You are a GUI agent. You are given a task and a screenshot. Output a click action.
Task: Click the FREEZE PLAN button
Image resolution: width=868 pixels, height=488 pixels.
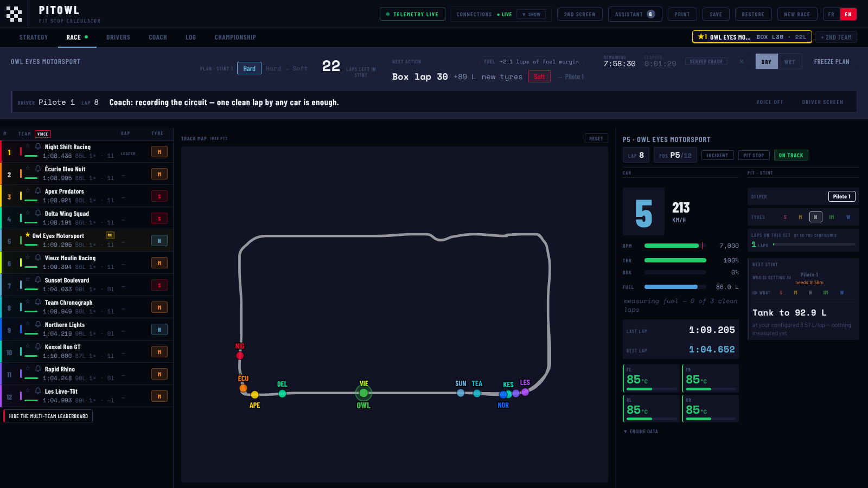832,62
